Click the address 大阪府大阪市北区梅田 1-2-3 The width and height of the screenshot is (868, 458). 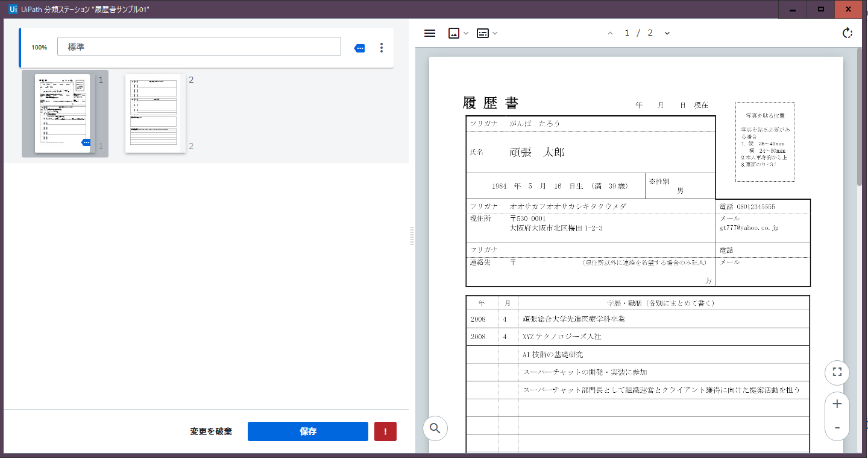coord(556,228)
